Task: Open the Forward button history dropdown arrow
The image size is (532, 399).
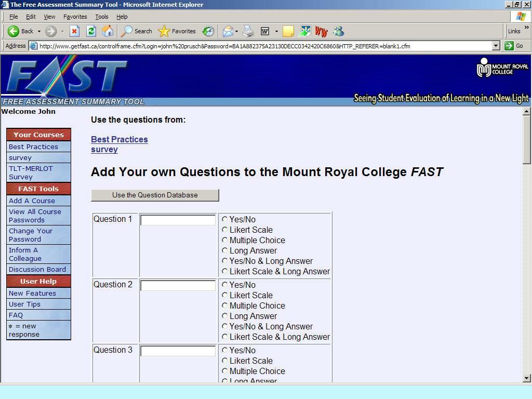Action: [62, 31]
